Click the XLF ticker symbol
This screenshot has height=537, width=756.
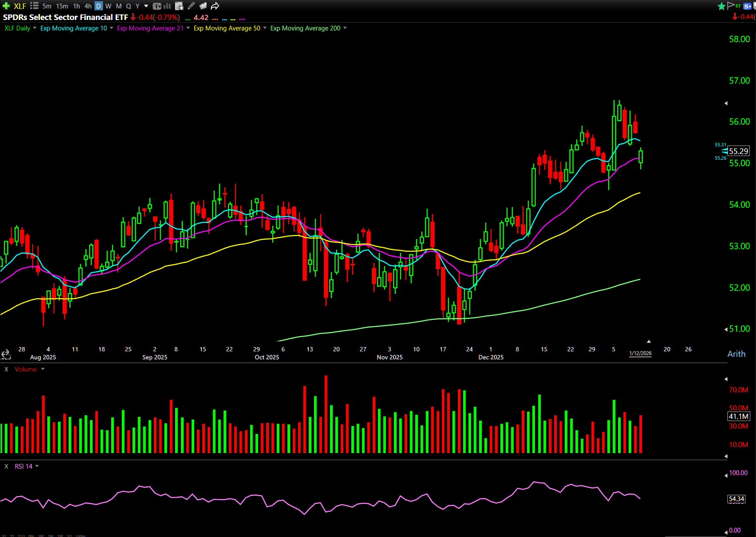[x=20, y=6]
